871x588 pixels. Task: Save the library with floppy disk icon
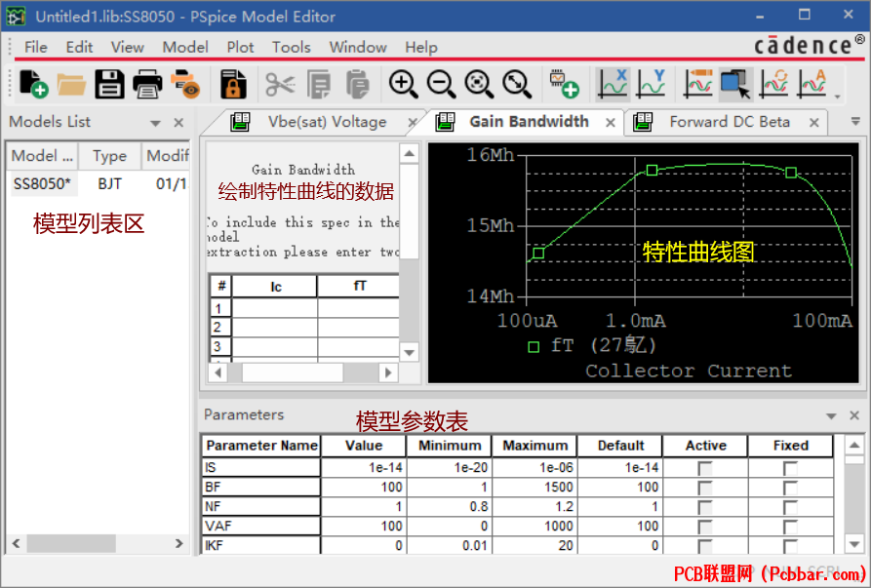point(109,85)
